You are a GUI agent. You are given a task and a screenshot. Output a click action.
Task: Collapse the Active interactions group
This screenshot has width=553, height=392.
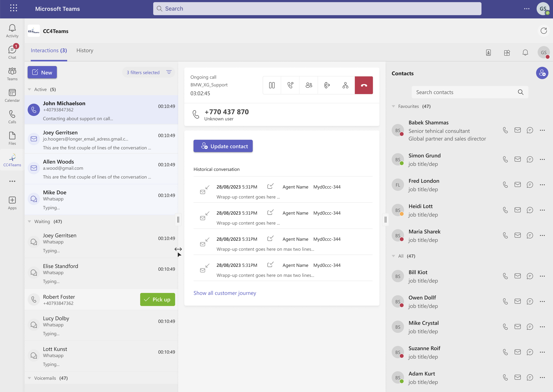click(29, 89)
